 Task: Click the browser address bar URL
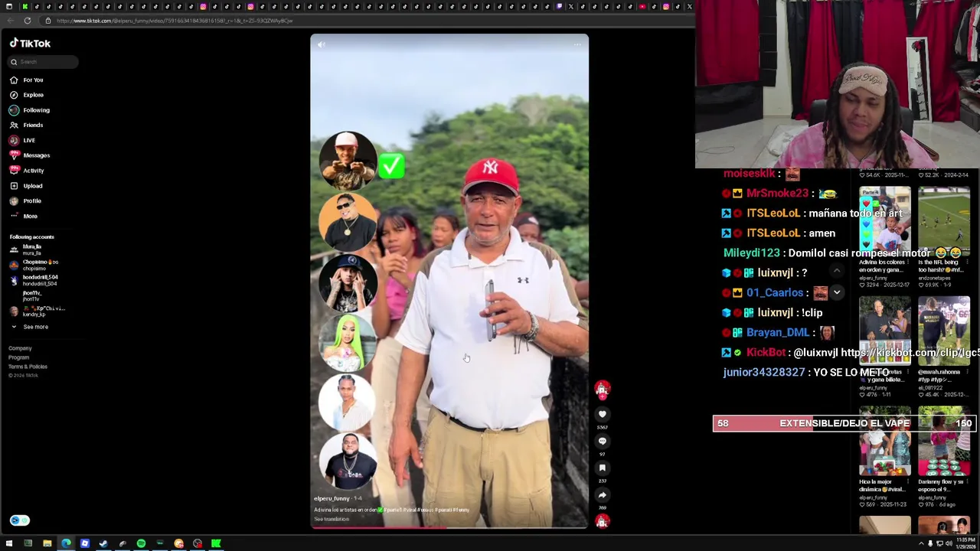pos(175,21)
